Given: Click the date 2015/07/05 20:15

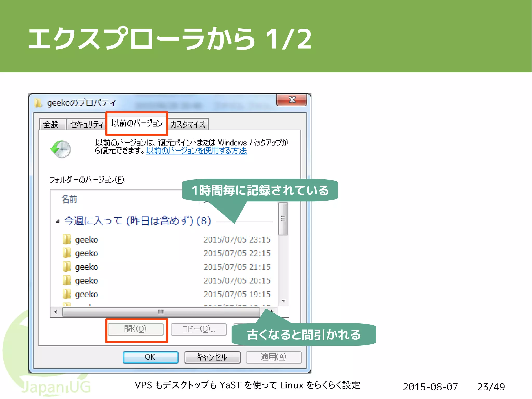Looking at the screenshot, I should (237, 281).
